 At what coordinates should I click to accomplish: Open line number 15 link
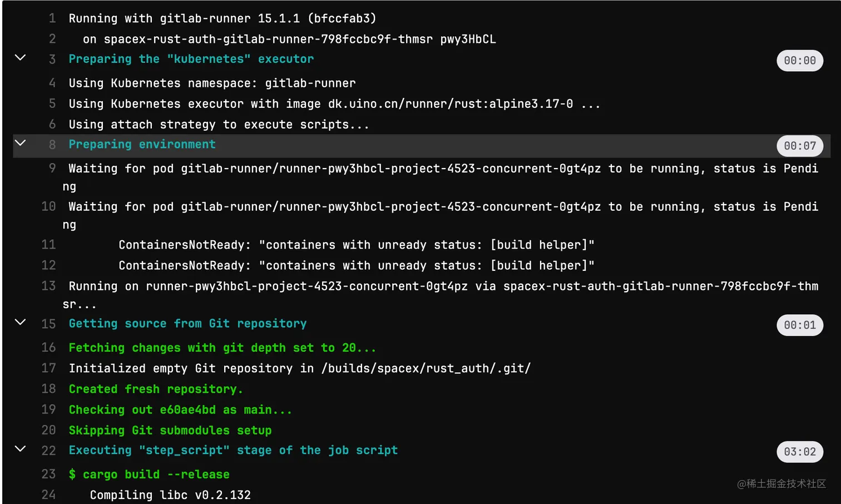pyautogui.click(x=49, y=324)
